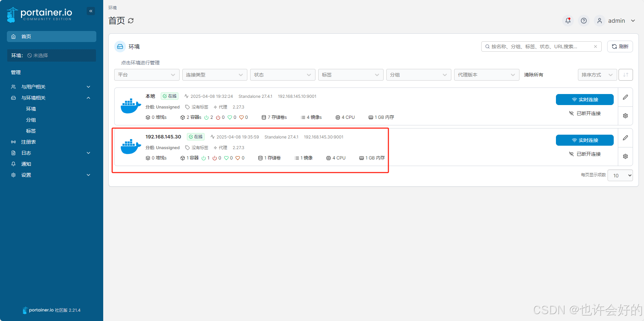Screen dimensions: 644x321
Task: Open the 代理版本 filter dropdown
Action: 487,75
